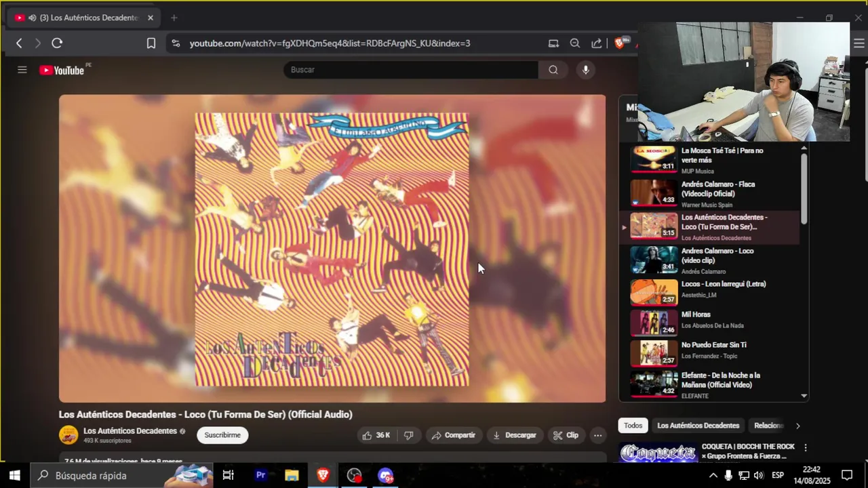The width and height of the screenshot is (868, 488).
Task: Go forward with the browser forward arrow
Action: (38, 43)
